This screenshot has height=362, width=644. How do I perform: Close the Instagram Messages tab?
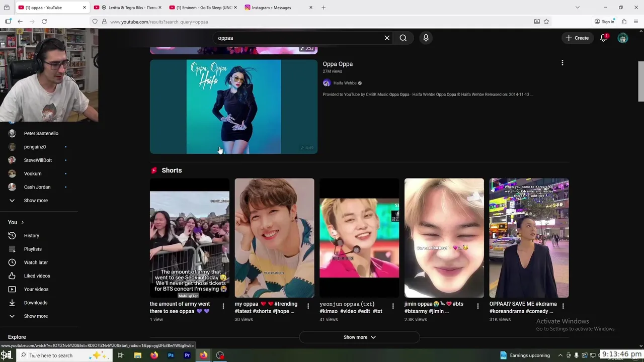[310, 8]
